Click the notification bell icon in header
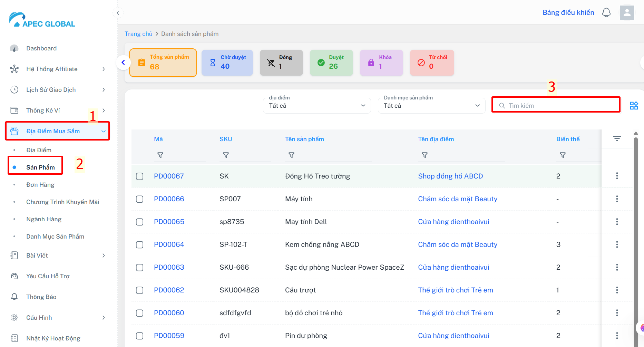This screenshot has width=644, height=347. (606, 13)
